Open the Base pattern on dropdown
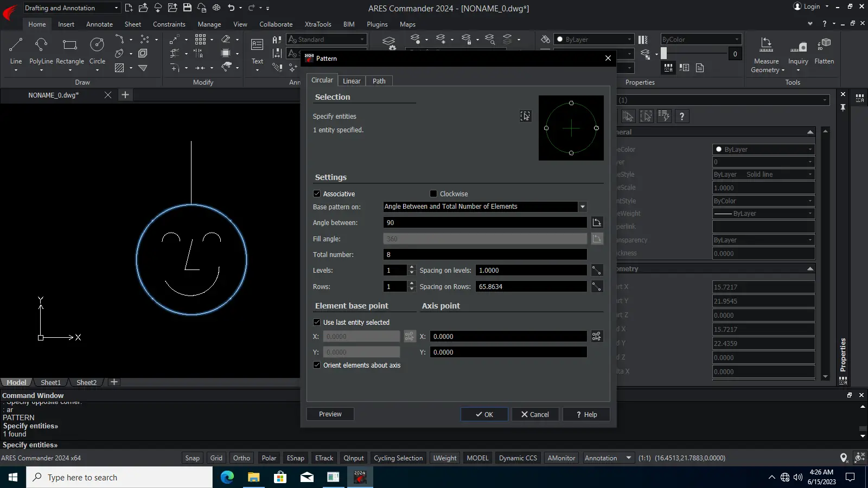This screenshot has height=488, width=868. [x=582, y=207]
